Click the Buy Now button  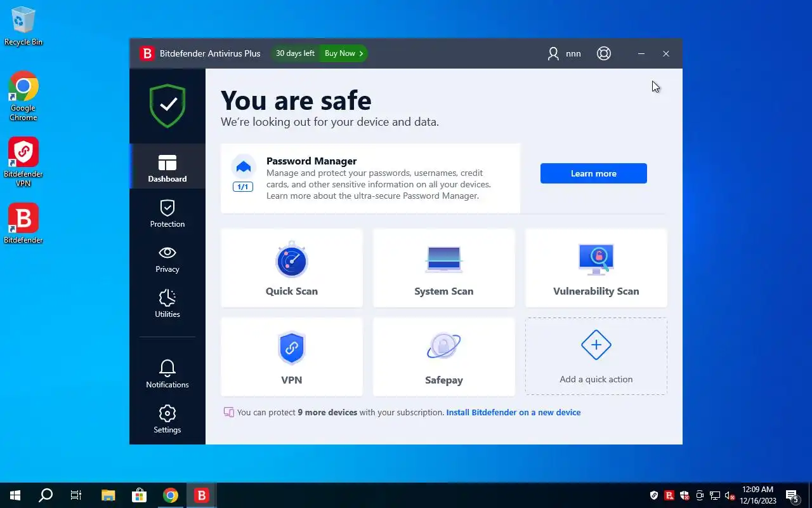coord(344,53)
